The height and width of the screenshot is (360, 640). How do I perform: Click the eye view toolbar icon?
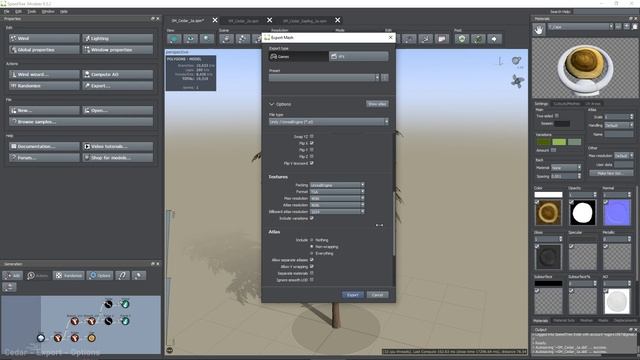tap(190, 39)
